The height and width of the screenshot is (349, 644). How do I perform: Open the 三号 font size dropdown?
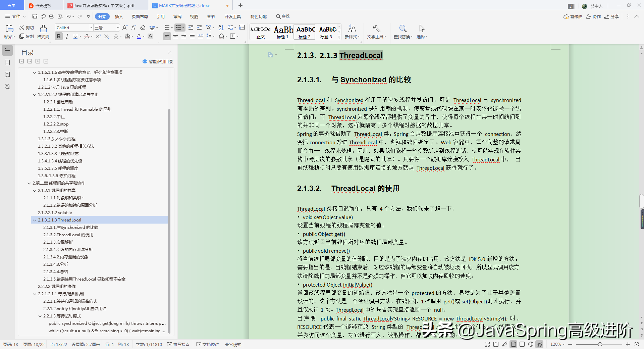click(117, 28)
